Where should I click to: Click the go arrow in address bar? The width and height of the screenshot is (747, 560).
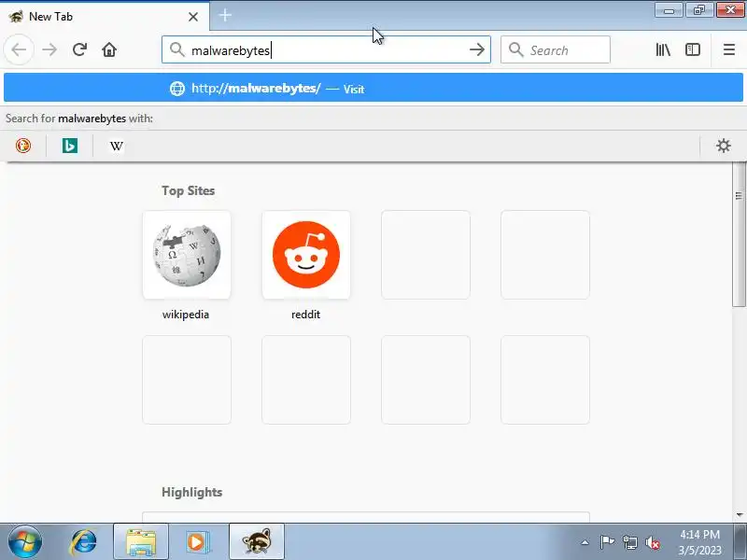pyautogui.click(x=477, y=49)
